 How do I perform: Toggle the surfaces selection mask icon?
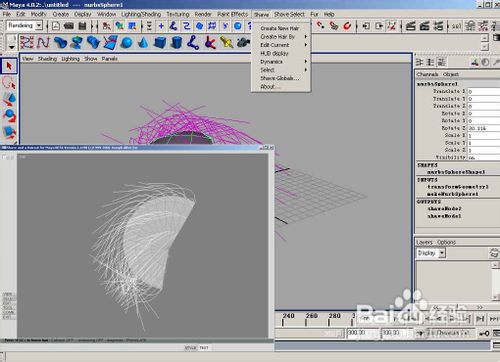click(x=199, y=26)
